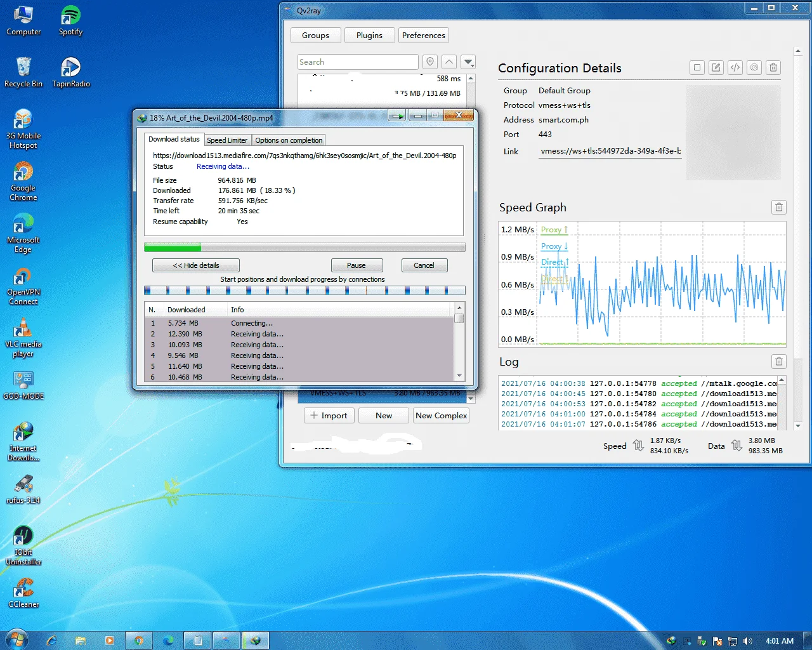Click the mediafire download URL text
Viewport: 812px width, 650px height.
pos(304,156)
